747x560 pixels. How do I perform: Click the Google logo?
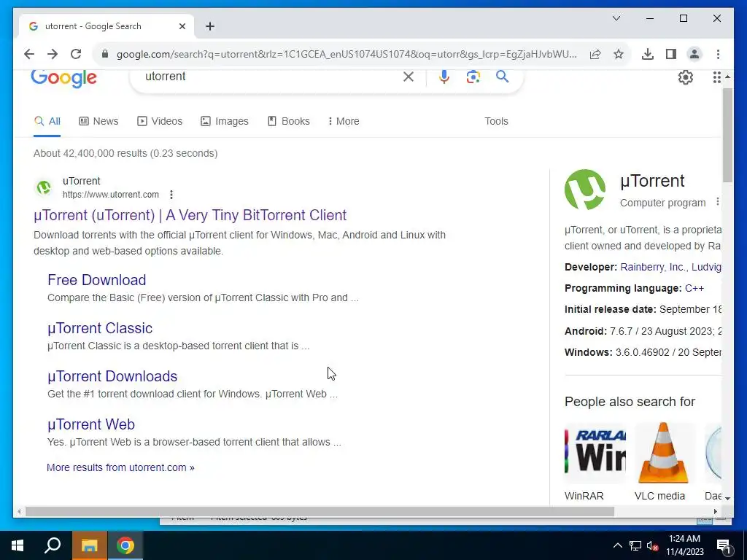(x=64, y=79)
